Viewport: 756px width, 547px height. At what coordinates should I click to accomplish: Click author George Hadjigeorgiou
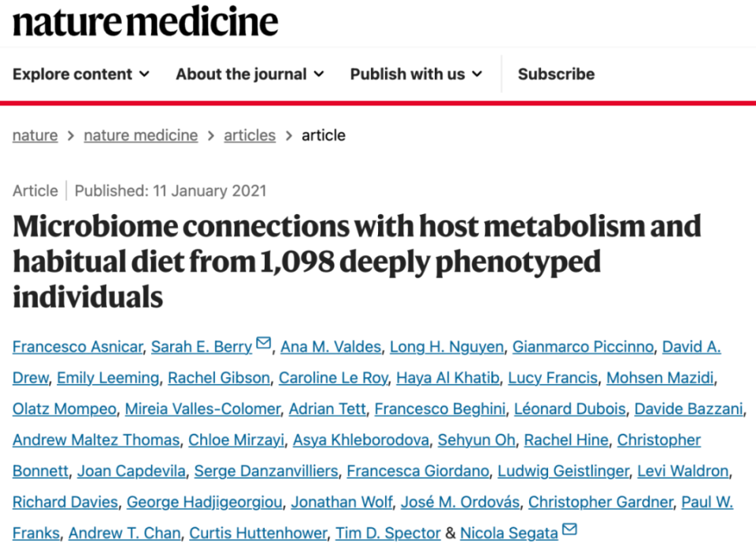pyautogui.click(x=205, y=502)
